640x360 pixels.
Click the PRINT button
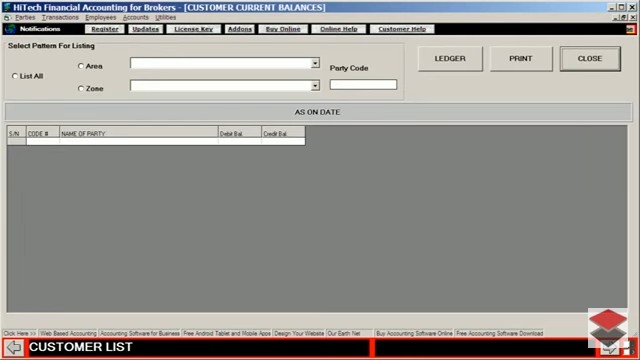[x=521, y=59]
